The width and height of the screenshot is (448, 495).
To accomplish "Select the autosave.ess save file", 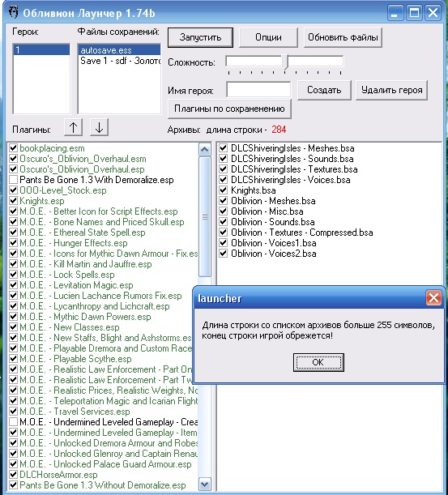I will click(x=119, y=50).
